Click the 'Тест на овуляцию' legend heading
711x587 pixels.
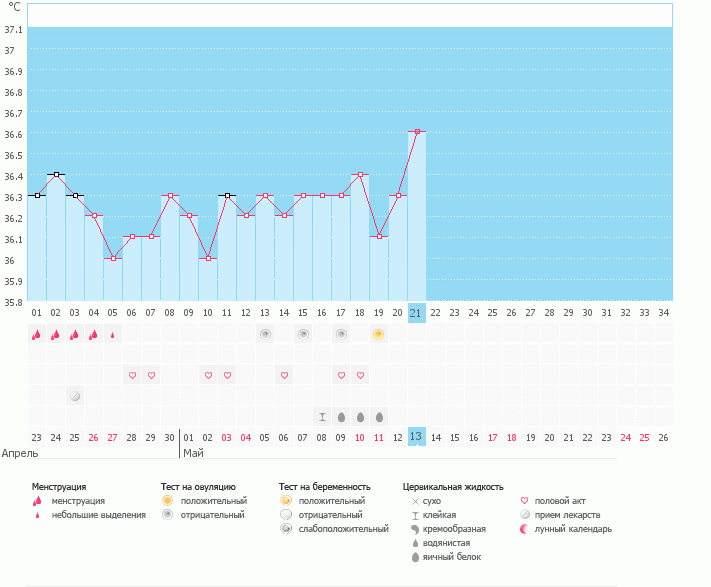coord(198,487)
